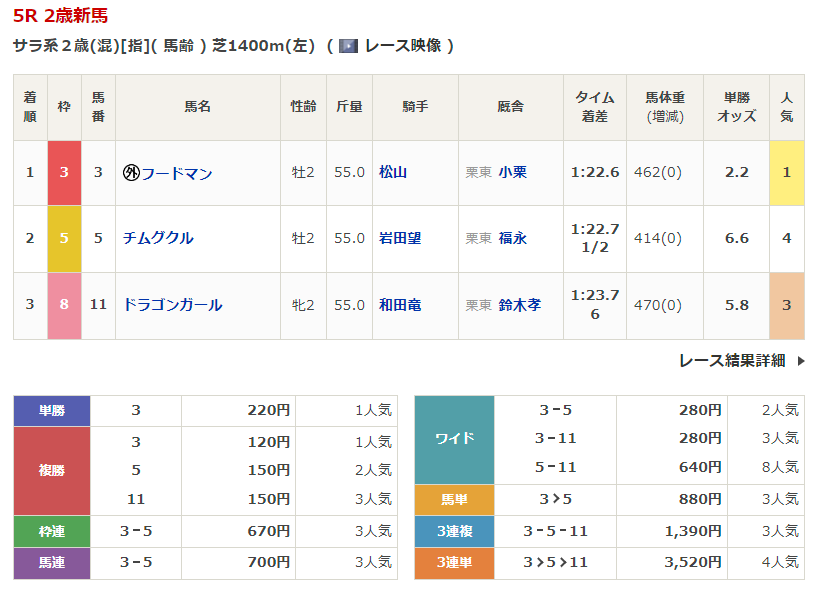Click the 単勝 payout label

[52, 410]
